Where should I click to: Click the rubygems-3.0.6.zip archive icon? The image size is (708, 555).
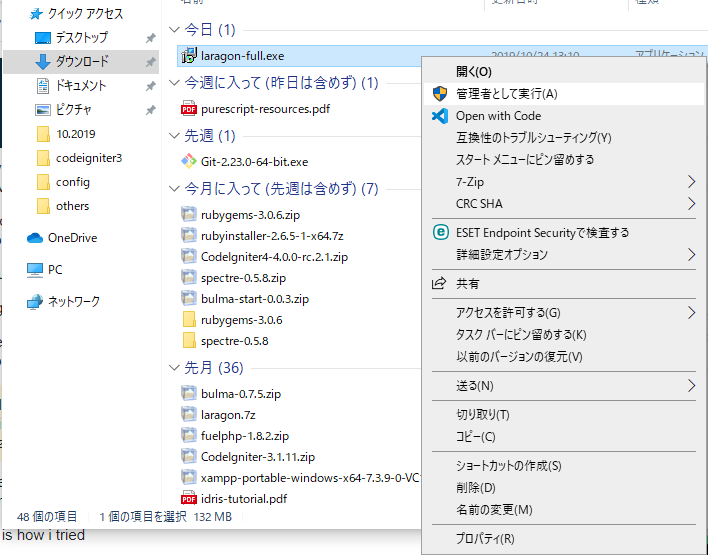click(x=189, y=215)
